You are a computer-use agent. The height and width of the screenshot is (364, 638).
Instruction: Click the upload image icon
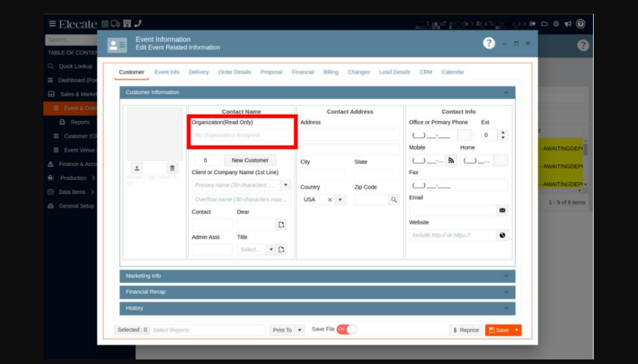pos(137,168)
